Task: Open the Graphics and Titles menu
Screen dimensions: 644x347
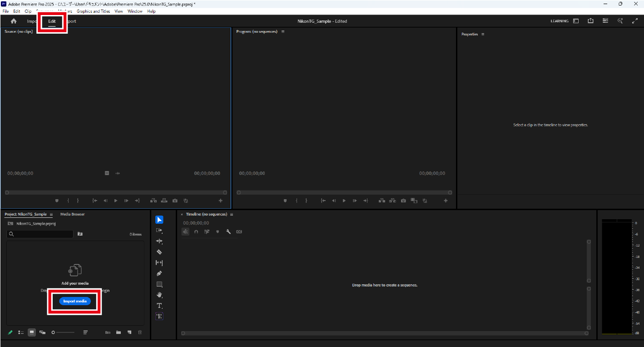Action: pyautogui.click(x=93, y=11)
